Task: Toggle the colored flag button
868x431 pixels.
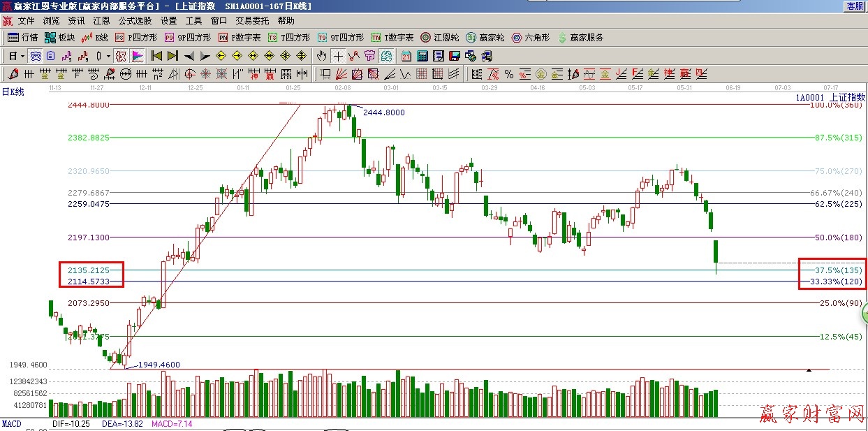Action: 138,56
